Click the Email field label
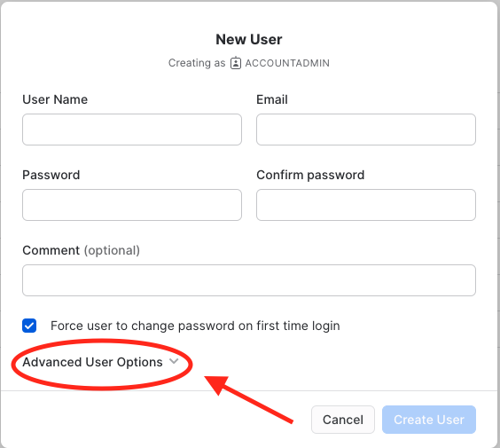500x448 pixels. coord(272,99)
